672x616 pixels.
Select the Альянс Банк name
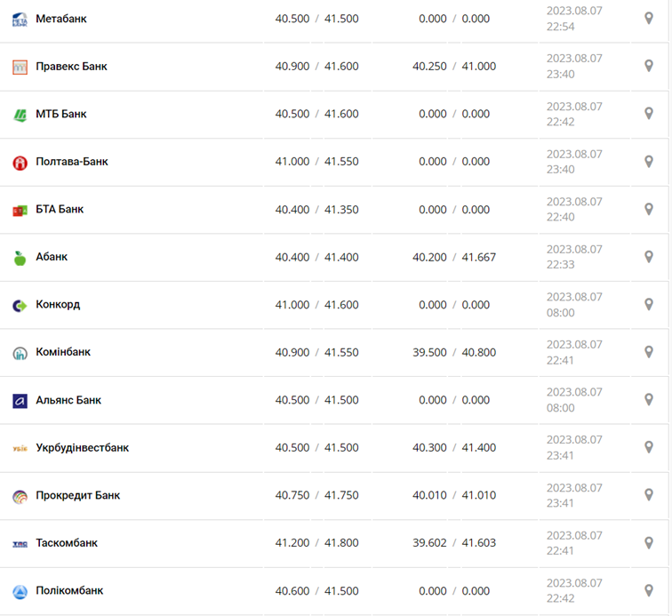tap(68, 400)
